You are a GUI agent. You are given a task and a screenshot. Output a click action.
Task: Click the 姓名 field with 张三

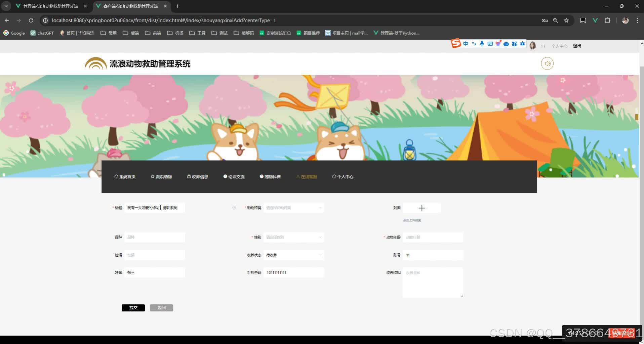click(155, 272)
